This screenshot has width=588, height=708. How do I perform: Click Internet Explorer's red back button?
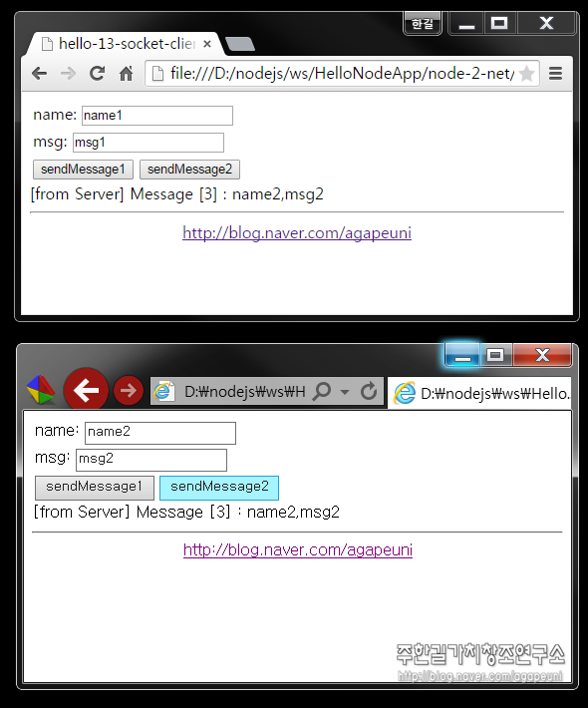86,390
